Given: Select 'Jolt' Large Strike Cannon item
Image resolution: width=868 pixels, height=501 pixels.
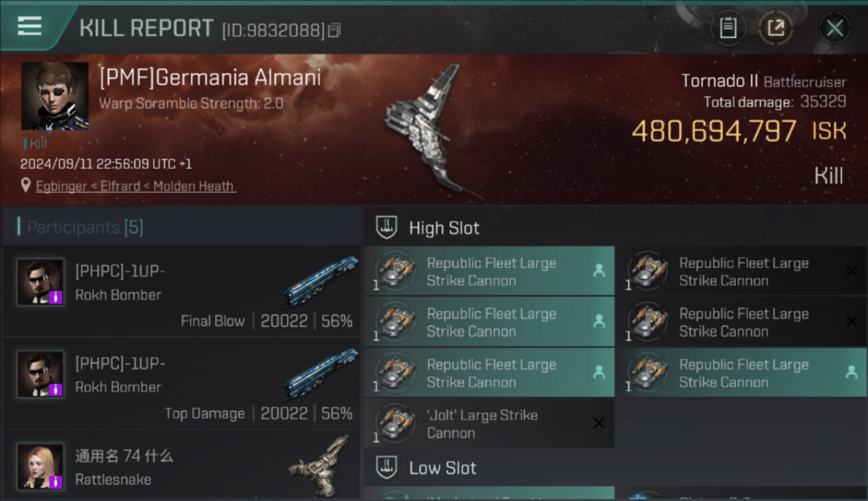Looking at the screenshot, I should [x=489, y=424].
